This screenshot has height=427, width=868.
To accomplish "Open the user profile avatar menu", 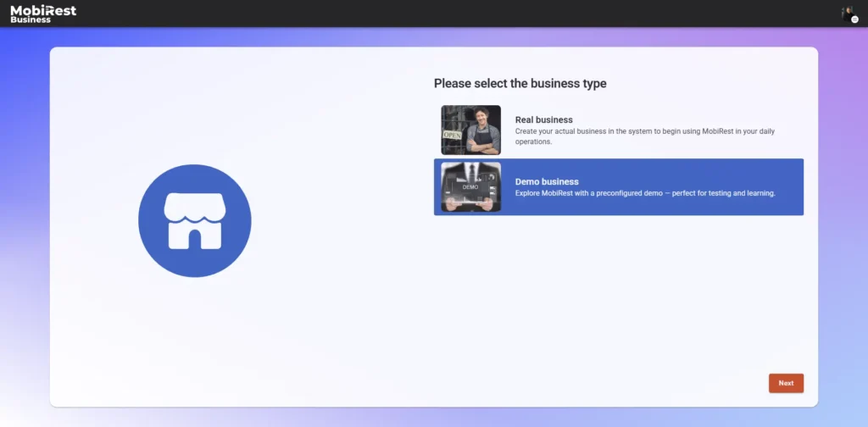I will pos(846,12).
